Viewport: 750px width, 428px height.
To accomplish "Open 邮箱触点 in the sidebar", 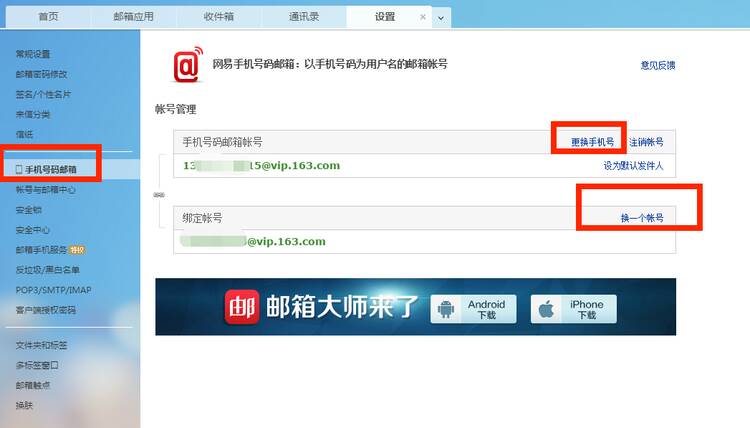I will [x=33, y=385].
